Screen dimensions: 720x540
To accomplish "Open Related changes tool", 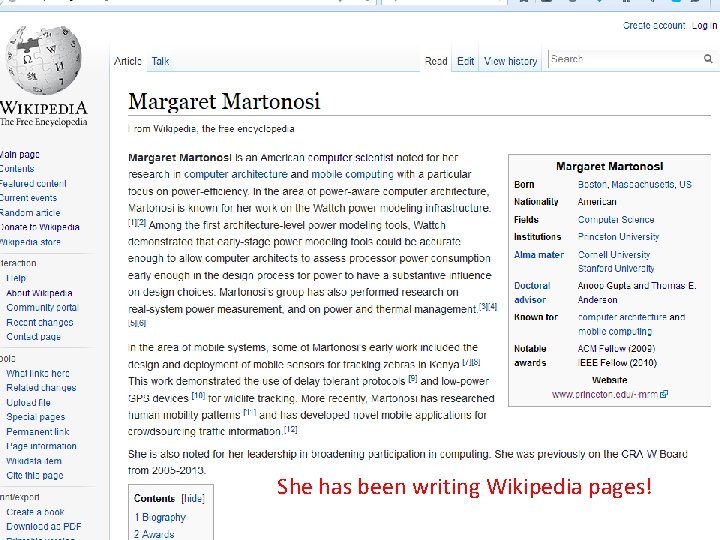I will pyautogui.click(x=41, y=388).
